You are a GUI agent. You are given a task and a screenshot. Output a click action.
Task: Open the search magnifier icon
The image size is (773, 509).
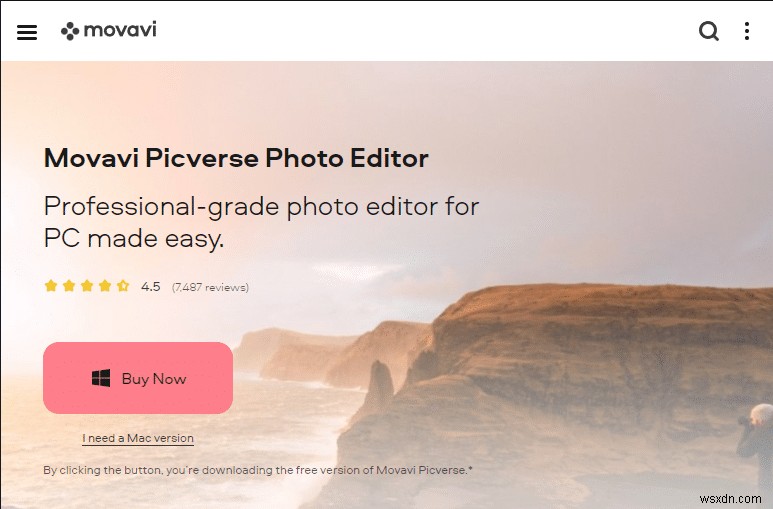[x=709, y=31]
